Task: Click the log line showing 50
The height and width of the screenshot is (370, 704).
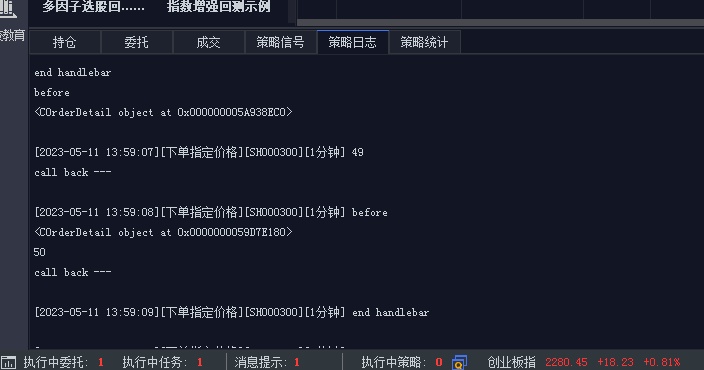Action: point(40,252)
